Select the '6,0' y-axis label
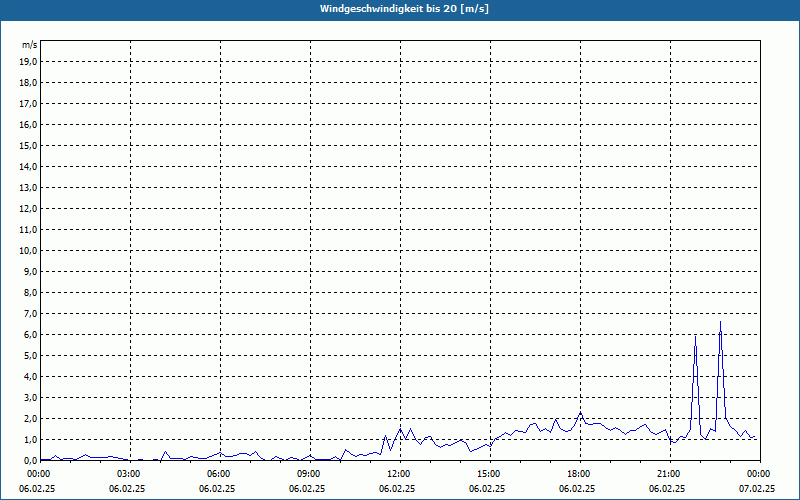Image resolution: width=800 pixels, height=500 pixels. coord(30,335)
